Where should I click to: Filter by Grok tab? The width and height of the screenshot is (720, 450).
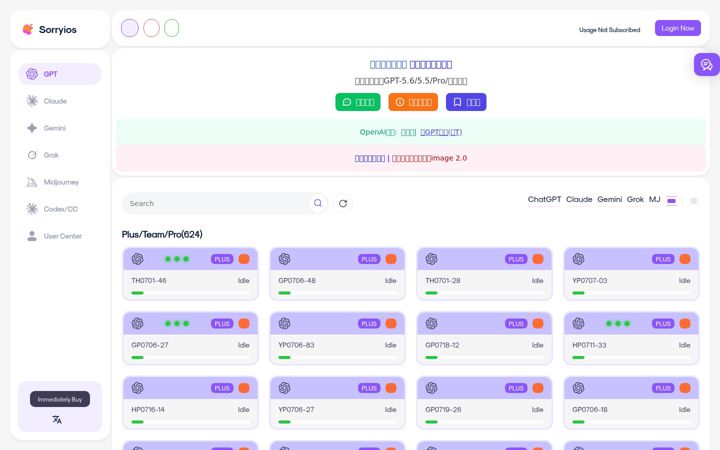coord(635,199)
